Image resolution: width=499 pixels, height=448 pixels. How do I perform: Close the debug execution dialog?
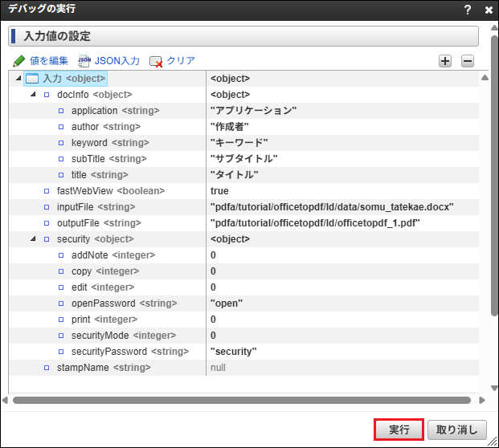point(489,10)
